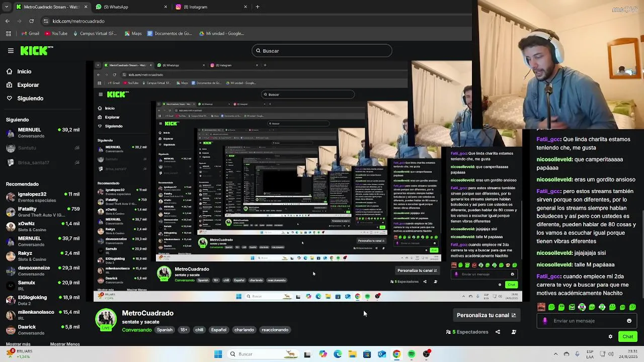Open recommended channel Daarick
Screen dimensions: 644x362
click(x=43, y=329)
